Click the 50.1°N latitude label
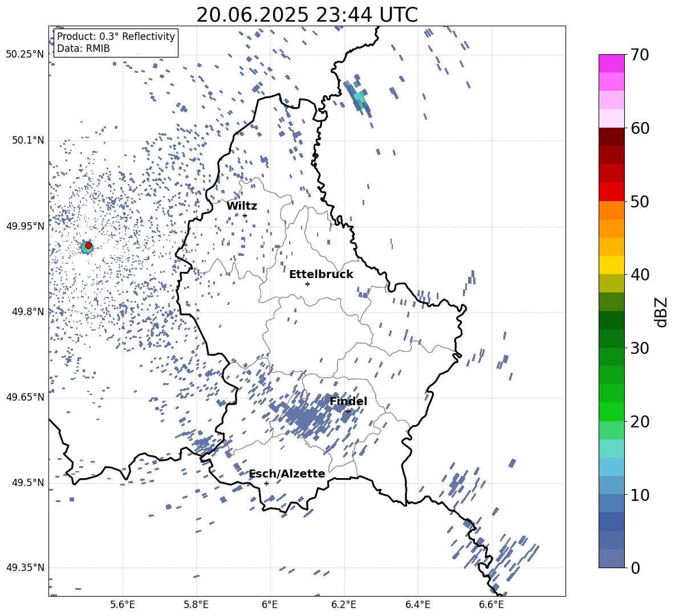This screenshot has height=616, width=675. [x=27, y=140]
